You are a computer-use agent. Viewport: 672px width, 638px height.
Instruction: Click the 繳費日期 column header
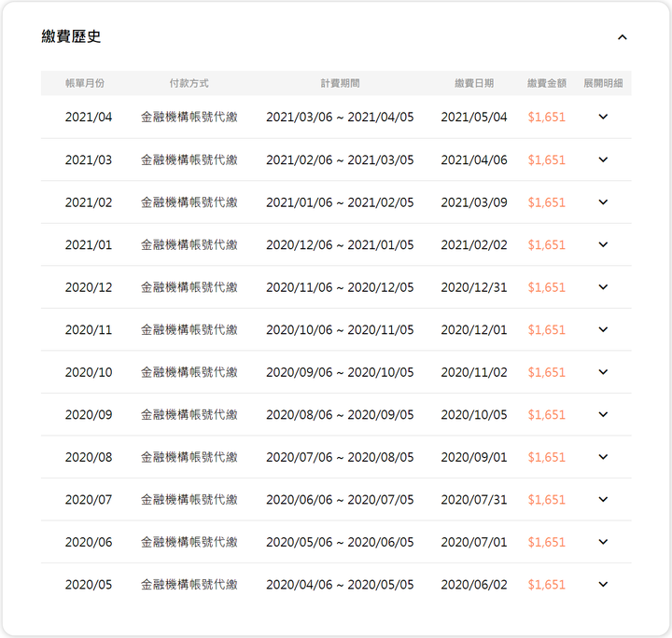pos(474,83)
